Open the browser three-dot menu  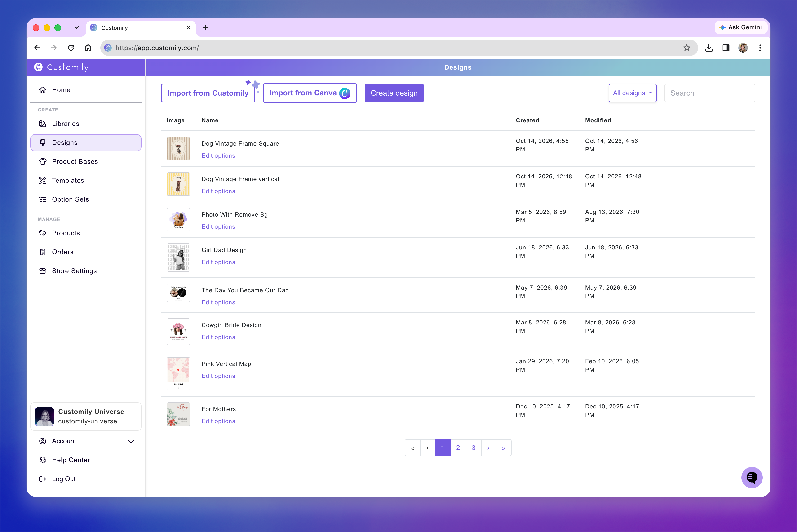(760, 48)
